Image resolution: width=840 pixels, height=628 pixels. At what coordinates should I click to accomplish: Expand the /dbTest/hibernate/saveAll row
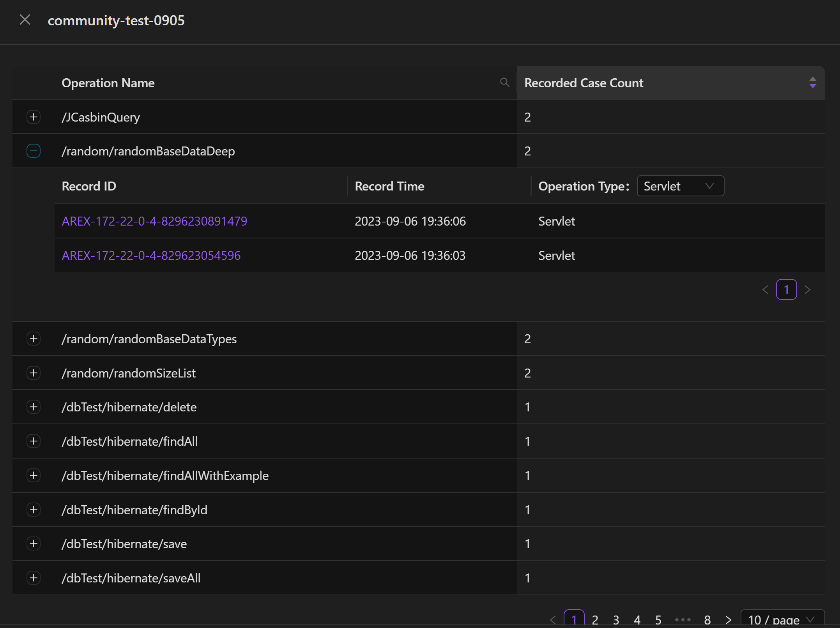point(34,578)
